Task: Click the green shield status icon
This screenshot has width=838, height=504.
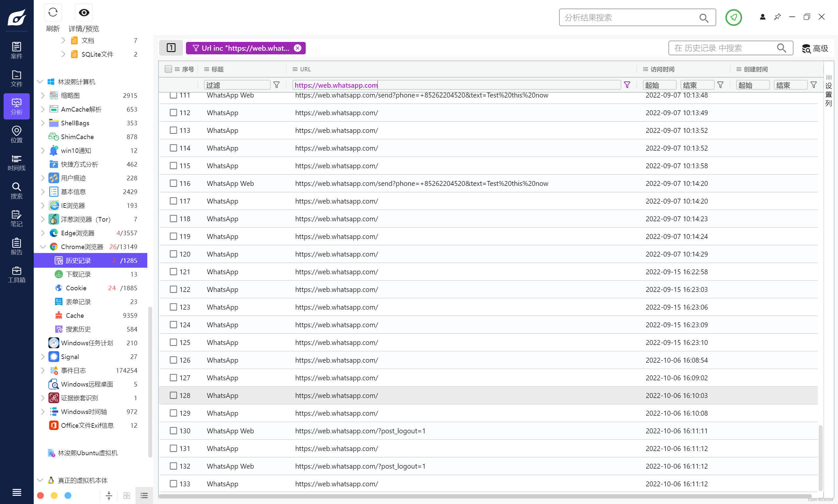Action: click(733, 17)
